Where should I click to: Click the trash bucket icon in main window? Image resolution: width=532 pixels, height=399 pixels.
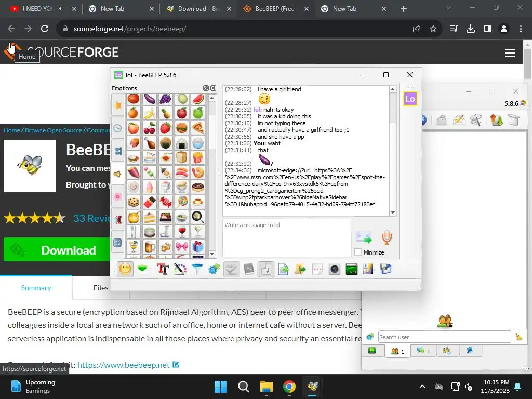[514, 120]
